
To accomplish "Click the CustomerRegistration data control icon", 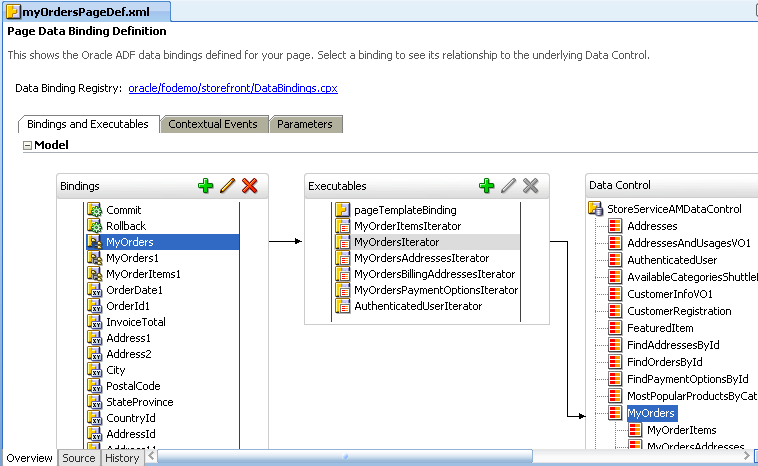I will pos(615,311).
